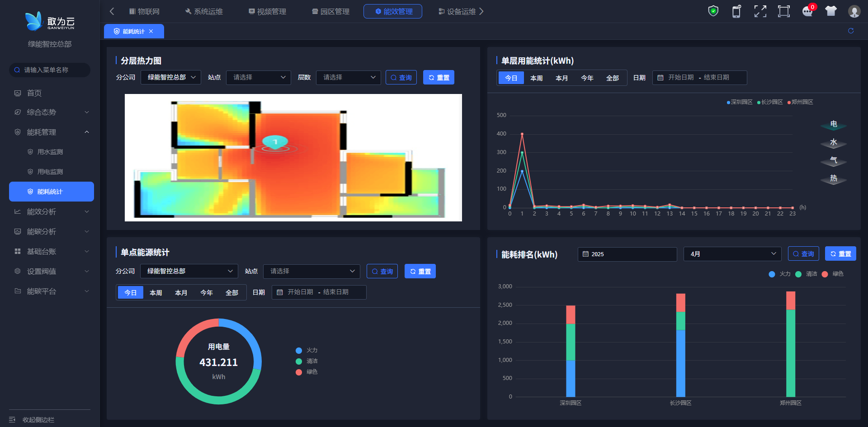Expand the 综合态势 sidebar menu

(x=52, y=112)
